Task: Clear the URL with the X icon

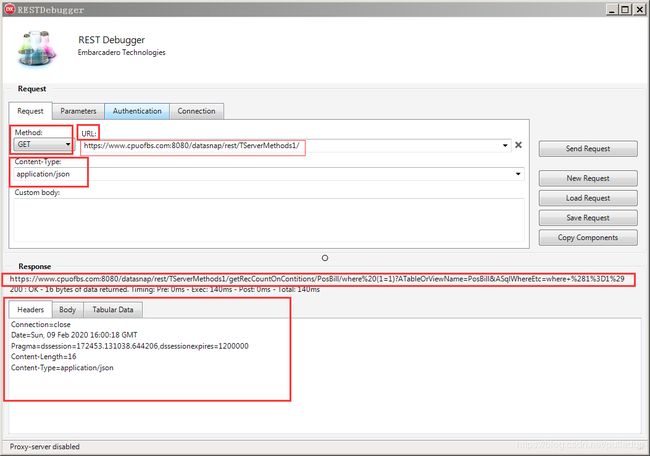Action: (518, 145)
